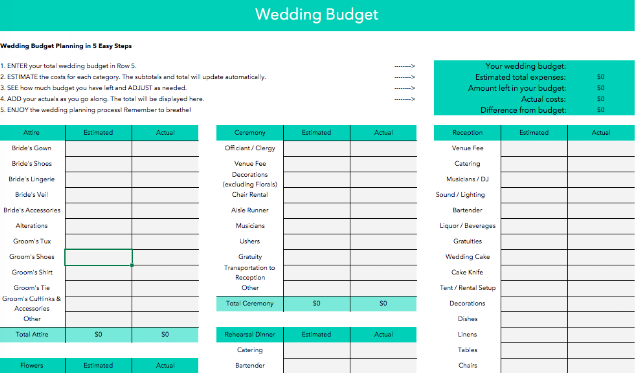Select the Wedding Cake actual cell

coord(601,257)
